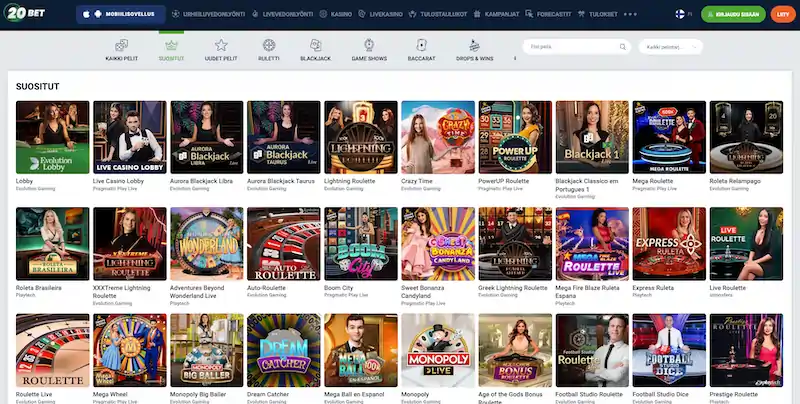The height and width of the screenshot is (404, 800).
Task: Click the Mobiilisovellus app button
Action: [x=120, y=14]
